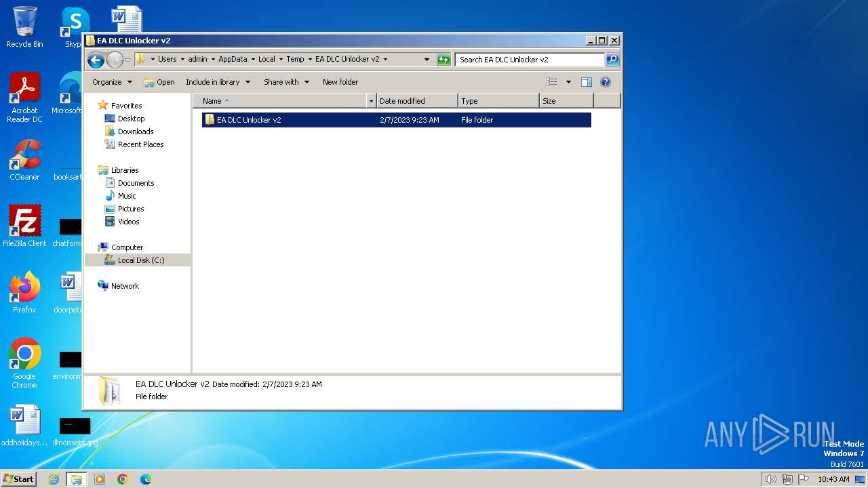Click Local in the address breadcrumb
The height and width of the screenshot is (488, 868).
coord(267,59)
